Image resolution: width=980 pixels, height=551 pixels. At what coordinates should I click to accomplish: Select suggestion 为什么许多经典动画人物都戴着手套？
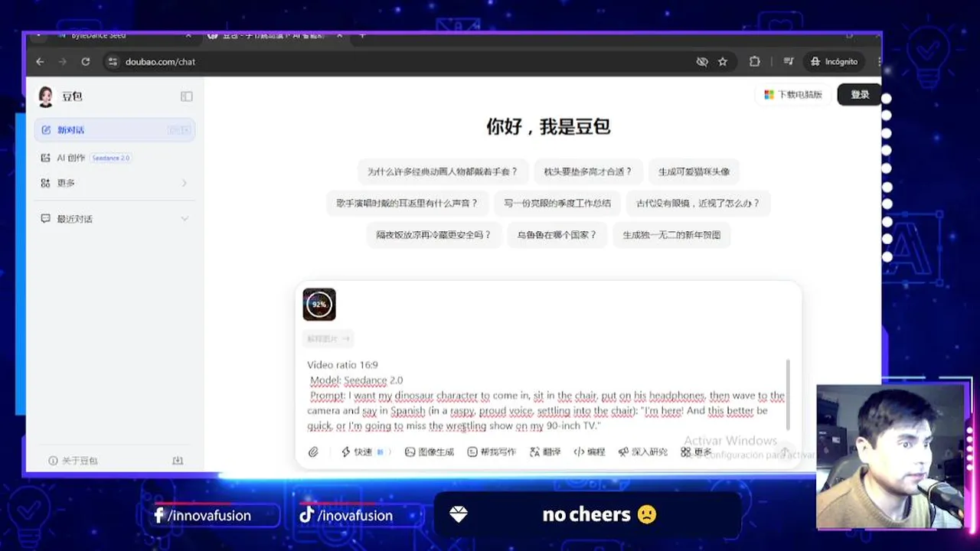pyautogui.click(x=443, y=172)
